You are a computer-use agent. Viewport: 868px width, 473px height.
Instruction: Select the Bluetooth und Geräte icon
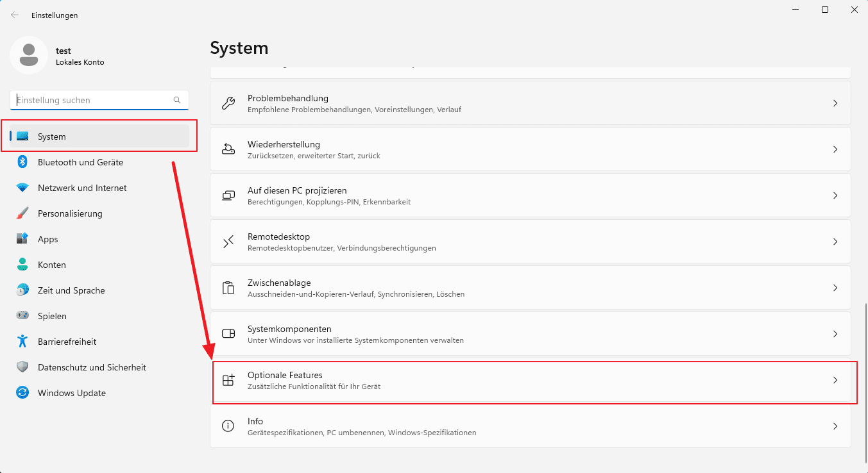click(x=23, y=162)
